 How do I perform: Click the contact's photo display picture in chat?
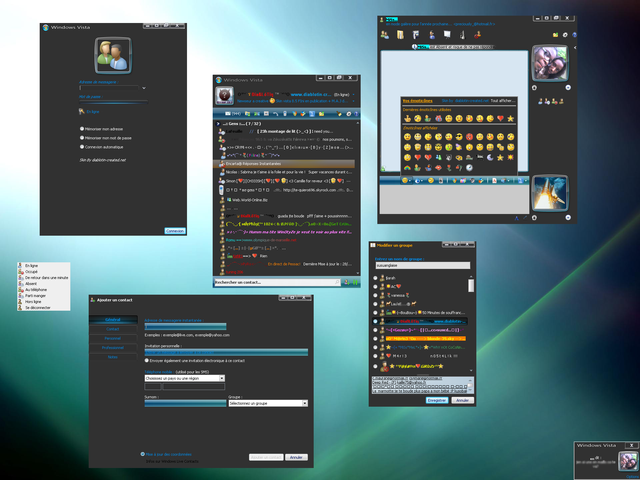coord(550,63)
